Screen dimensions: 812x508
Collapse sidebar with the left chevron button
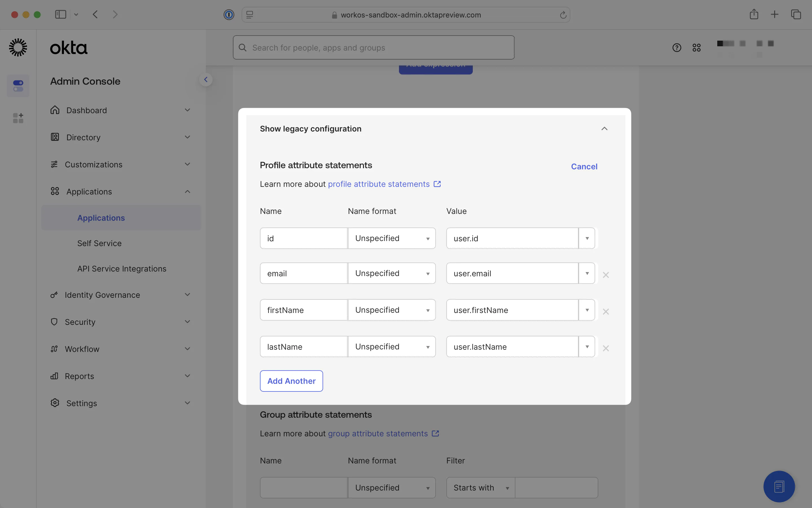[x=206, y=80]
